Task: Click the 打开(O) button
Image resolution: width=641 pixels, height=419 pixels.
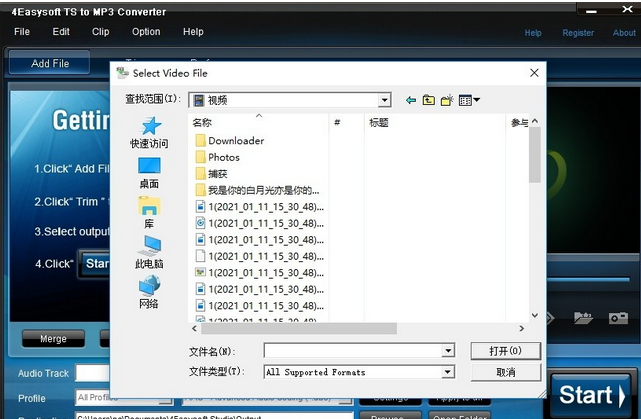Action: click(x=506, y=351)
